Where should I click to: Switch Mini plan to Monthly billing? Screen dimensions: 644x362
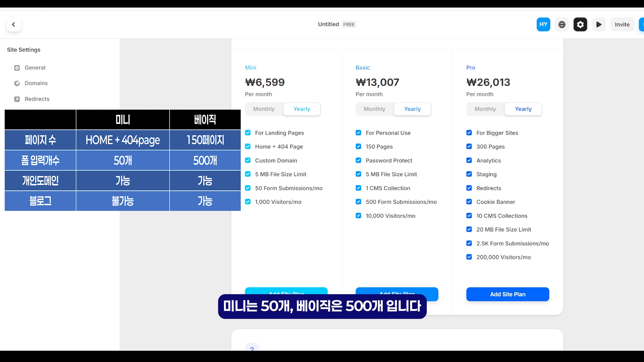(x=264, y=109)
